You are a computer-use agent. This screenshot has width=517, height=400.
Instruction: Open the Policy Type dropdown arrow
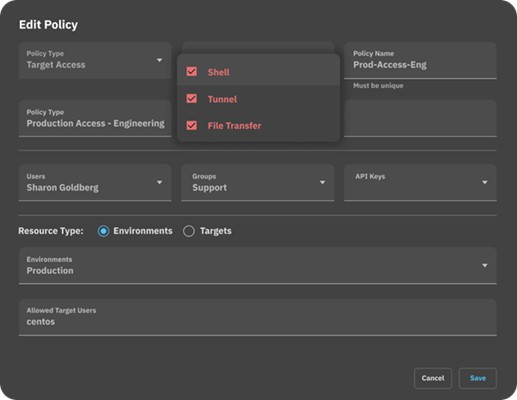[x=159, y=60]
